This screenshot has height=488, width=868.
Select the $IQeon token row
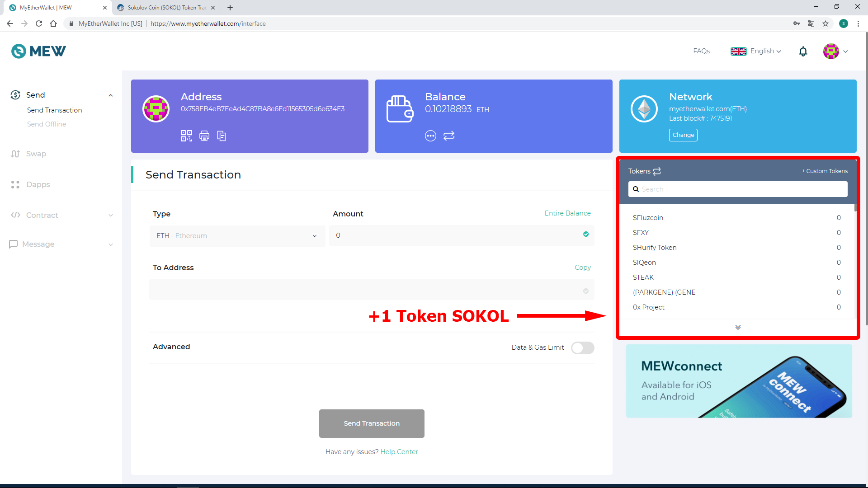(x=737, y=263)
